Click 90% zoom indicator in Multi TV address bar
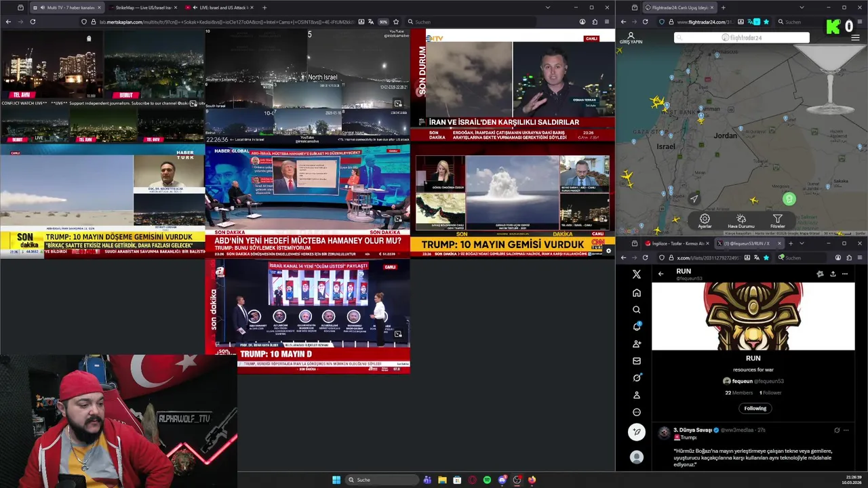Viewport: 868px width, 488px height. [383, 22]
